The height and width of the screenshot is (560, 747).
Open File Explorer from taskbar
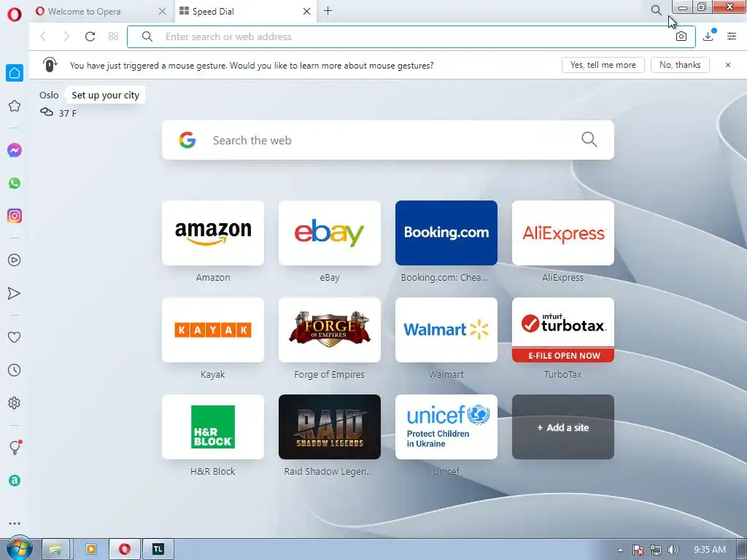55,550
